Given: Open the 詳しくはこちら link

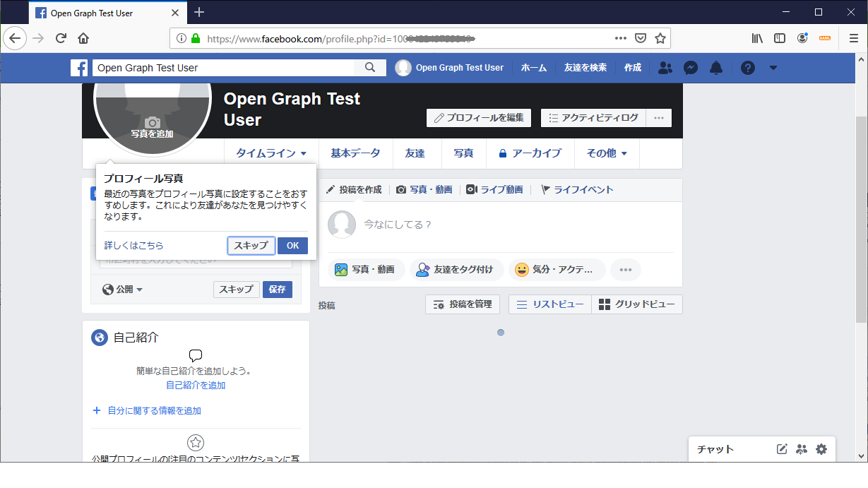Looking at the screenshot, I should tap(131, 245).
